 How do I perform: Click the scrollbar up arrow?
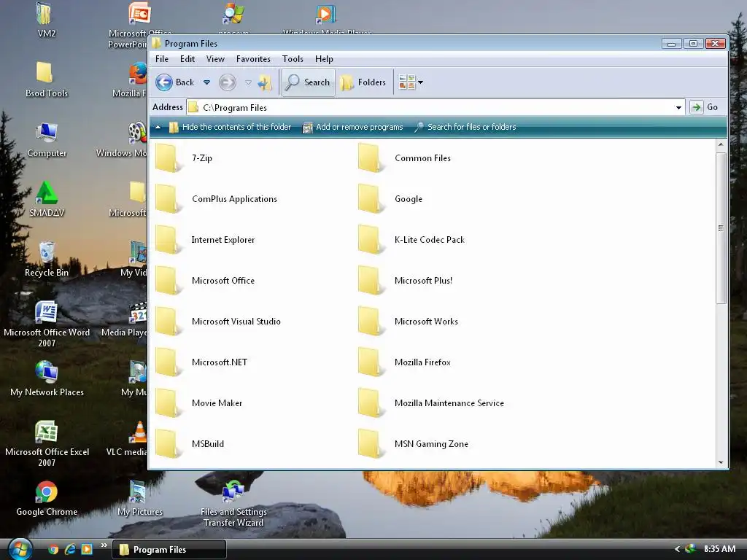(x=721, y=144)
